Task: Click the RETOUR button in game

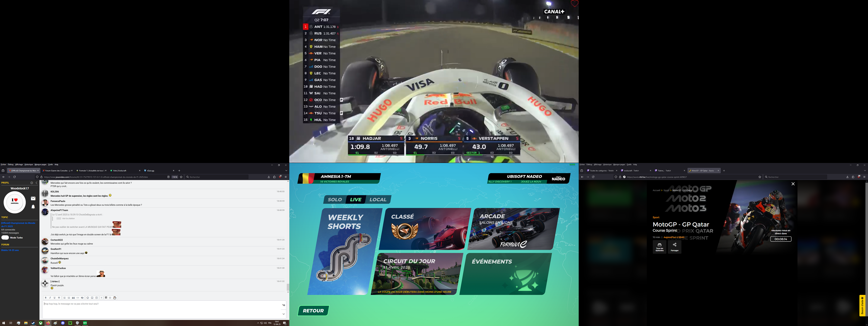Action: [x=313, y=310]
